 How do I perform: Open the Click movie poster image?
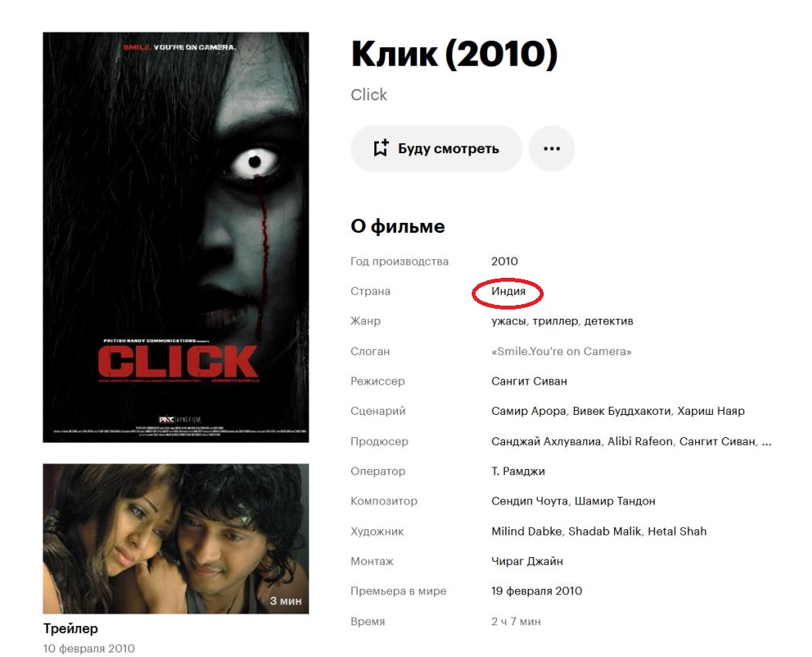pos(176,238)
